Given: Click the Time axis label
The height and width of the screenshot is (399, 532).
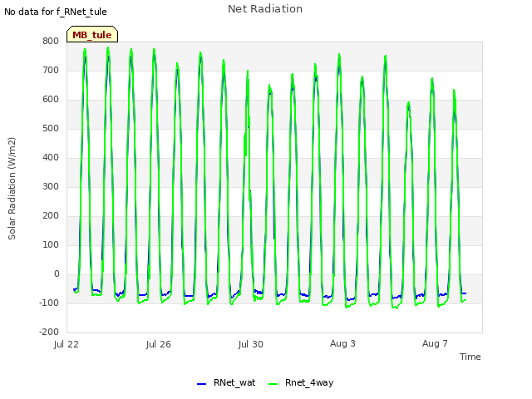Looking at the screenshot, I should tap(470, 357).
